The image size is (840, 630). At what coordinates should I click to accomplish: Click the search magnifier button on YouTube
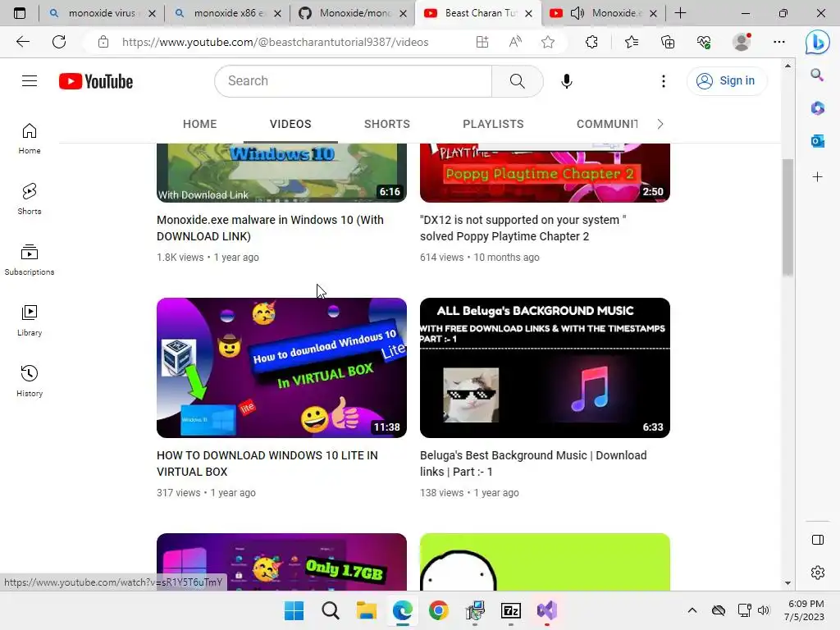pyautogui.click(x=517, y=81)
